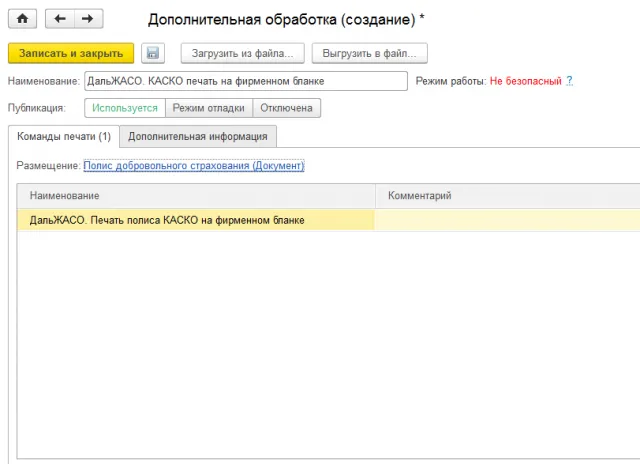
Task: Click Загрузить из файла... button
Action: pos(242,53)
